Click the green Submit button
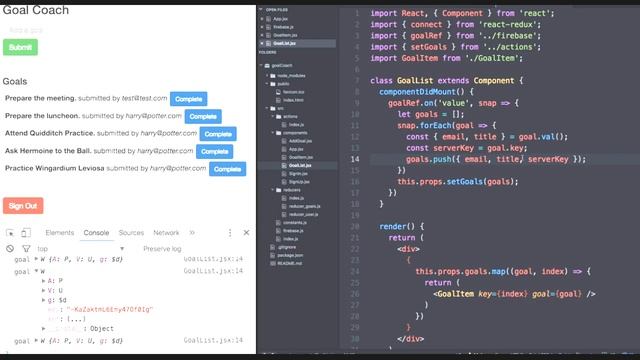The width and height of the screenshot is (640, 360). click(20, 47)
